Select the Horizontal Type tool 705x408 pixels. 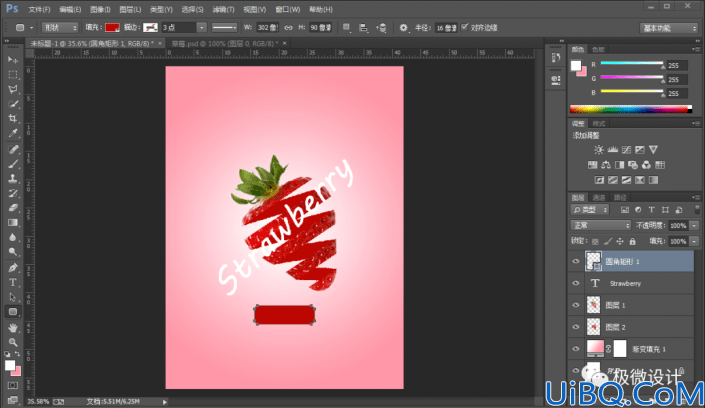(13, 282)
